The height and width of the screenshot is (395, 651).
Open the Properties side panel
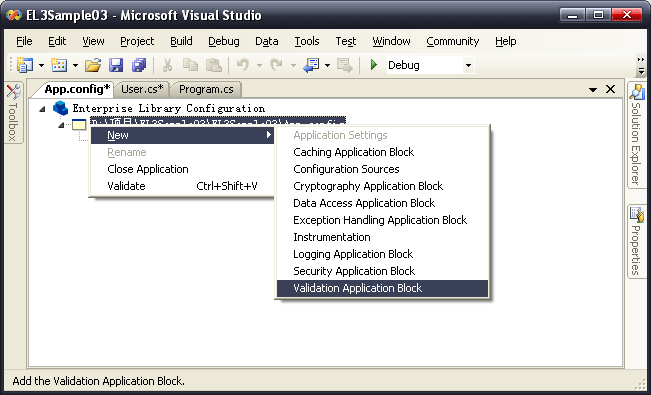636,241
